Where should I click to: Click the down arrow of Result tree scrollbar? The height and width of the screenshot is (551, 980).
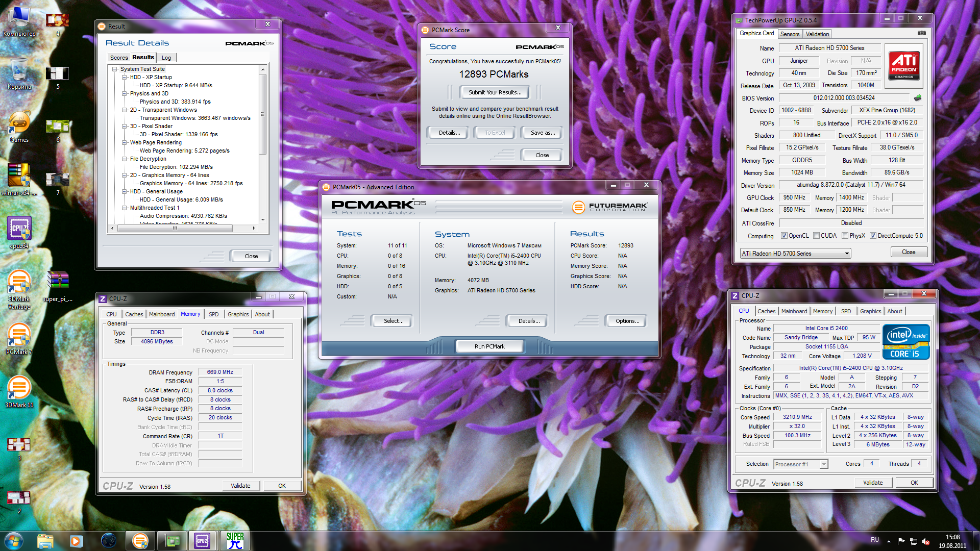click(262, 219)
